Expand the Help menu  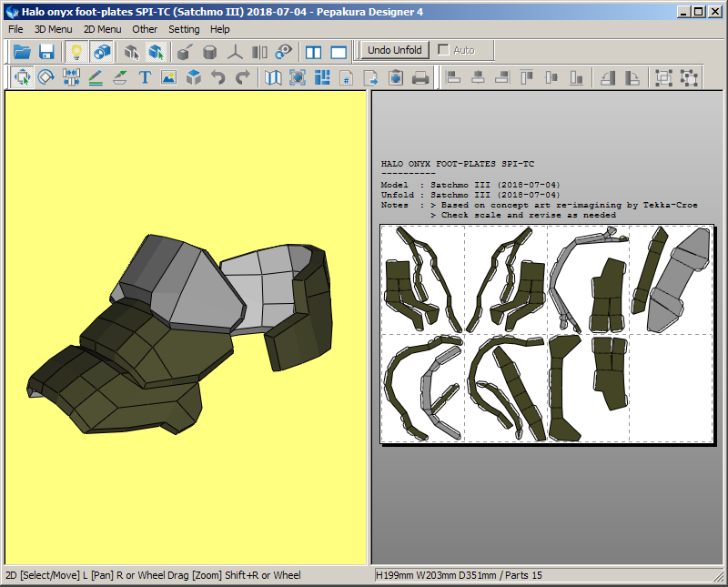220,29
